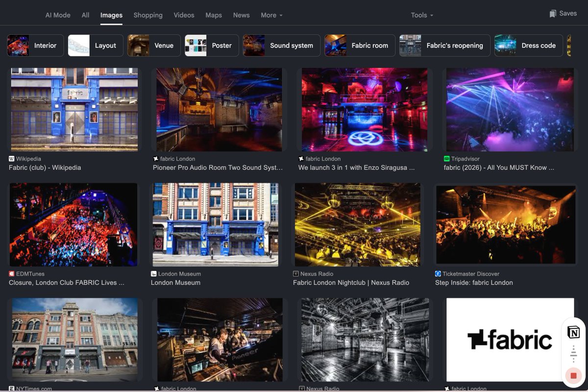The height and width of the screenshot is (392, 588).
Task: Open Fabric (club) - Wikipedia link
Action: 45,168
